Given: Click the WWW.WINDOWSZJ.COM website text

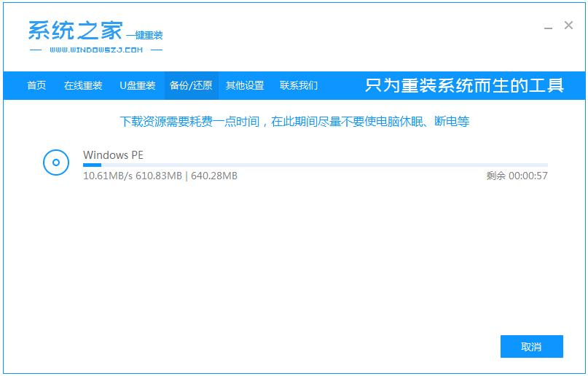Looking at the screenshot, I should (x=96, y=50).
